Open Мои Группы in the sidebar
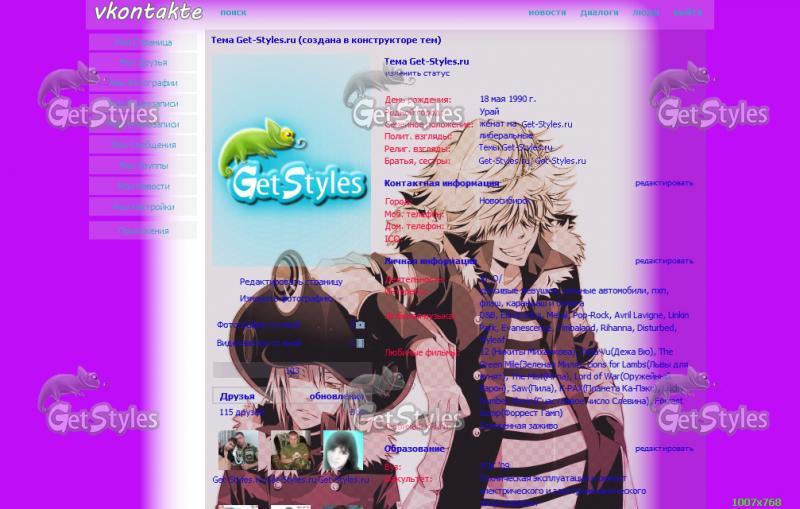 coord(143,166)
